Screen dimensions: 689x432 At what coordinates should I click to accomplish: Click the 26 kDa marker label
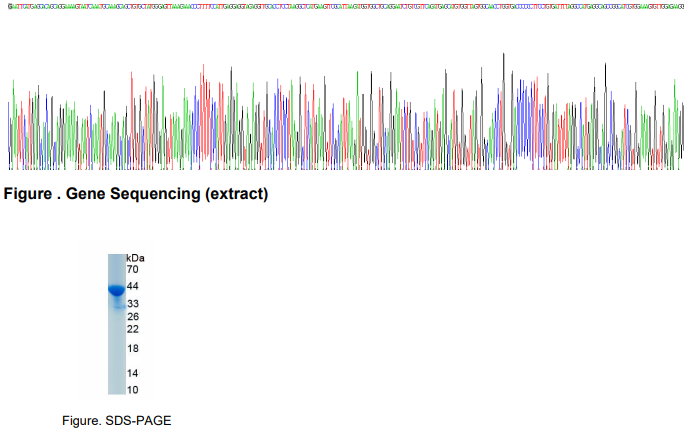pos(133,316)
